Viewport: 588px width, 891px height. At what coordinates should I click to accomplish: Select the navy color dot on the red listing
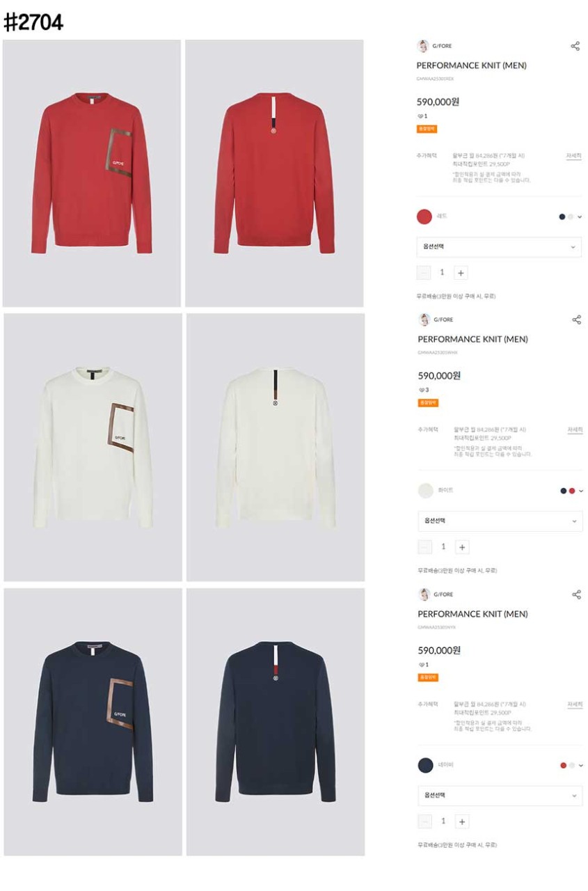point(562,217)
